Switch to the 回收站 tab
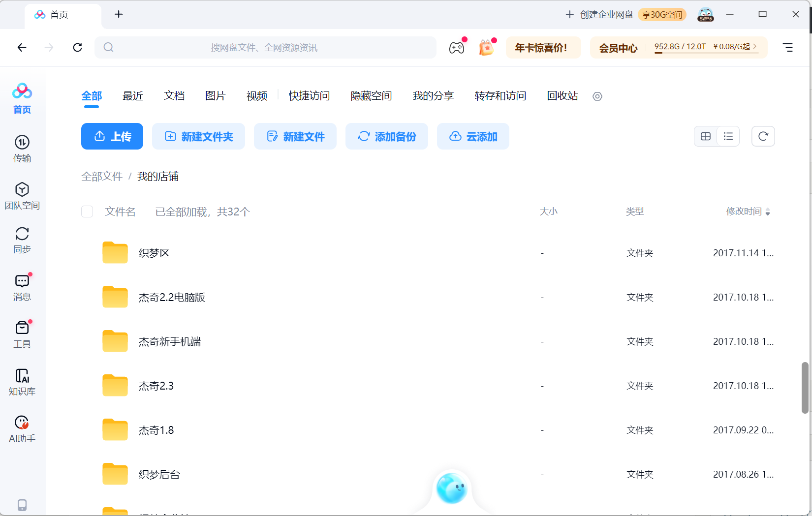812x516 pixels. click(562, 96)
